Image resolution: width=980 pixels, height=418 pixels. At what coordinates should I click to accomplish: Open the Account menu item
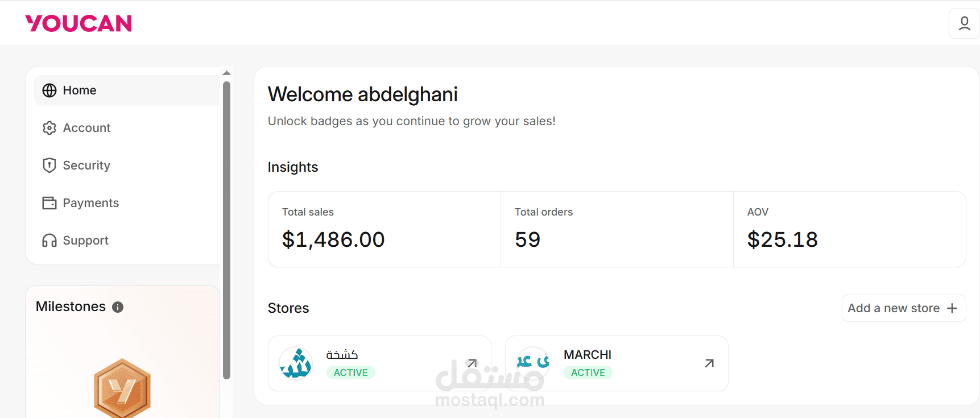[x=86, y=128]
